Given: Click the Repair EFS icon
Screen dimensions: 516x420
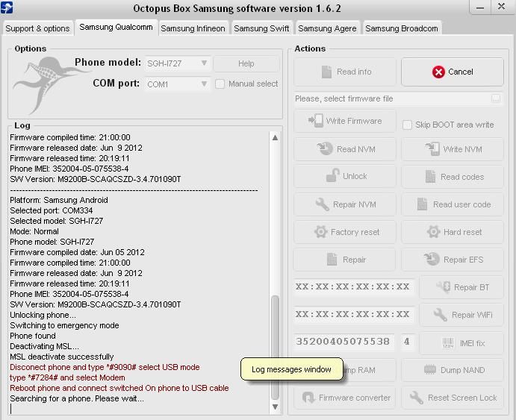Looking at the screenshot, I should [x=432, y=260].
